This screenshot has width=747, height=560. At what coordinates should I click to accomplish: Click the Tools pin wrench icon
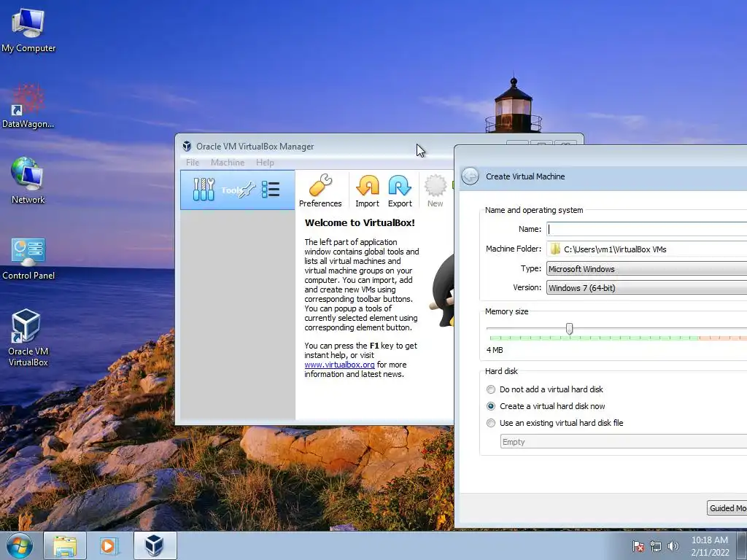pos(247,190)
